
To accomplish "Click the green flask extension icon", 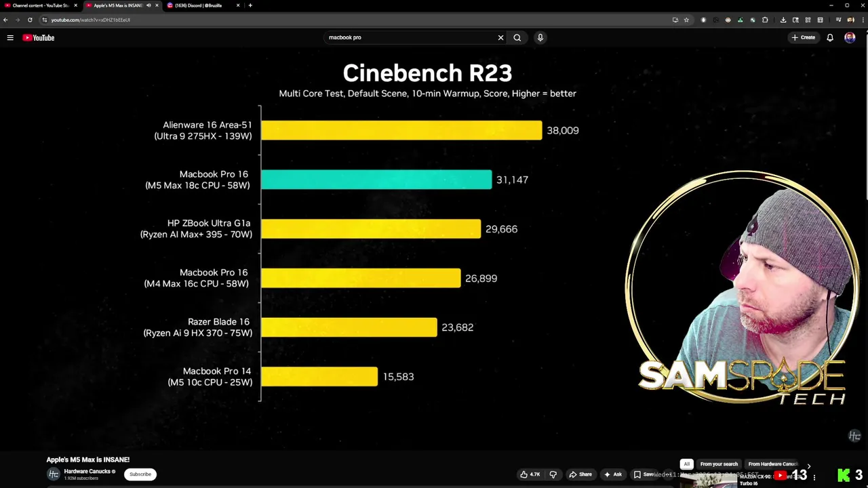I will (x=741, y=20).
